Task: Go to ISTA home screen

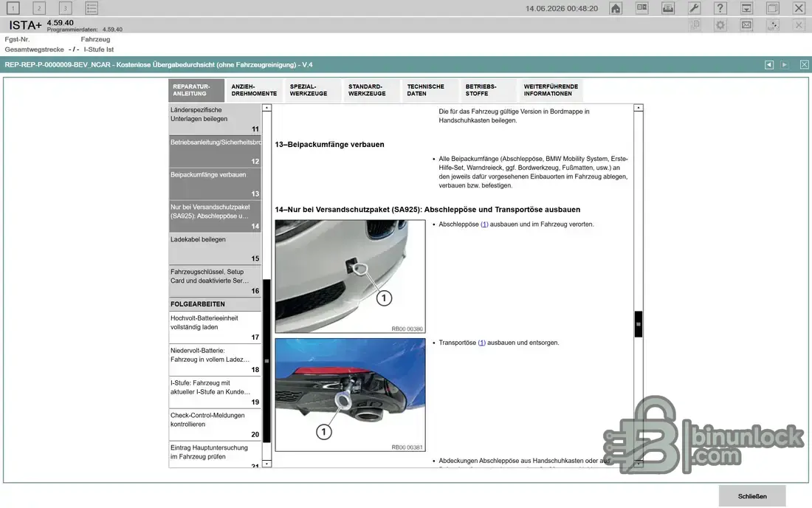Action: click(x=616, y=8)
